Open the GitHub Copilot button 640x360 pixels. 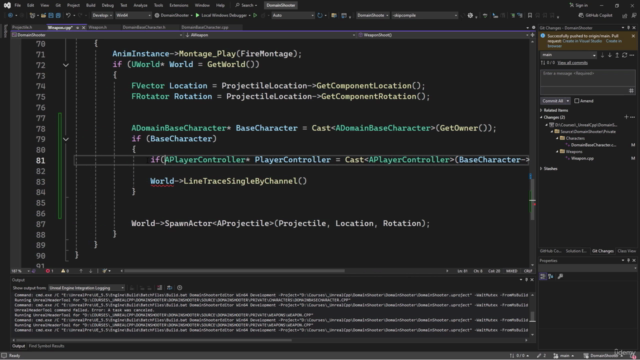(595, 16)
